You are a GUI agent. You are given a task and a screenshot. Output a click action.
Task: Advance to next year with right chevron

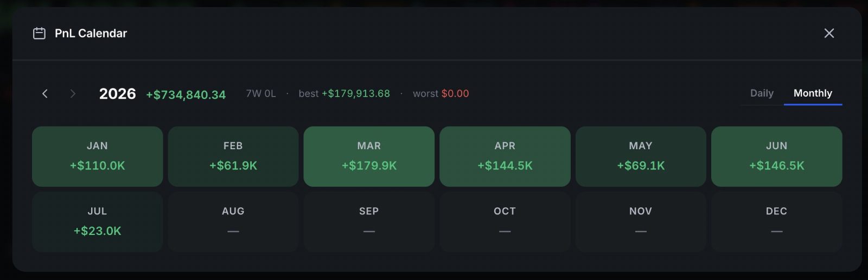(x=73, y=94)
